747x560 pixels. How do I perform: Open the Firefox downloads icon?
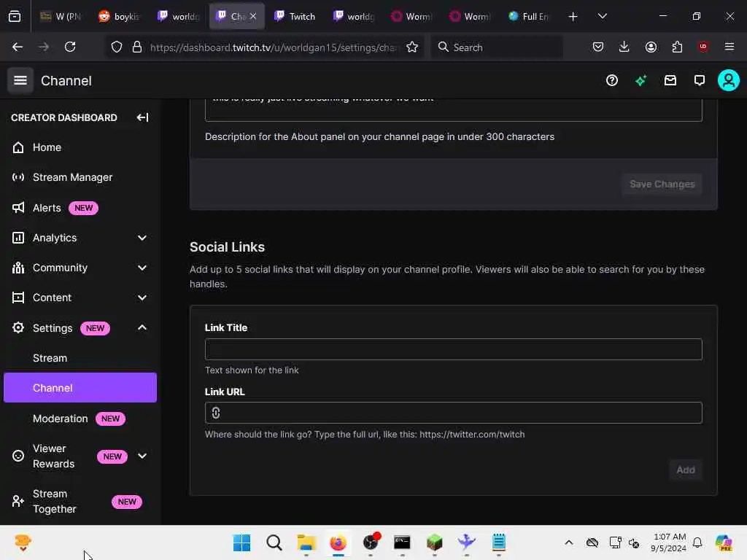tap(624, 47)
